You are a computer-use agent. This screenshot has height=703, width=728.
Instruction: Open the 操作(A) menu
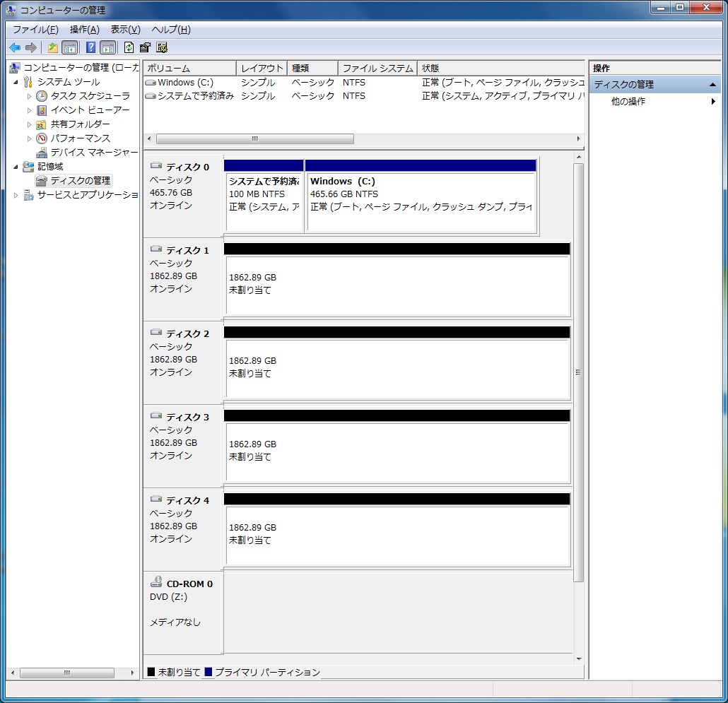[84, 30]
